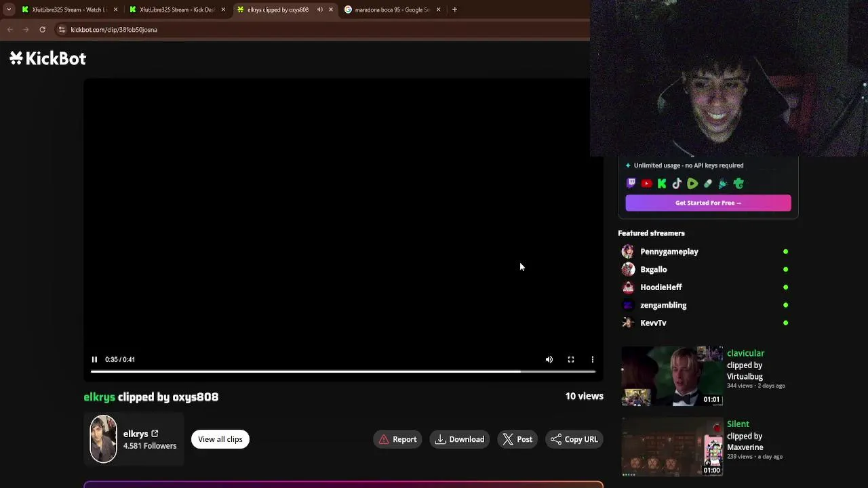Image resolution: width=868 pixels, height=488 pixels.
Task: Post the clip to X
Action: pyautogui.click(x=517, y=439)
